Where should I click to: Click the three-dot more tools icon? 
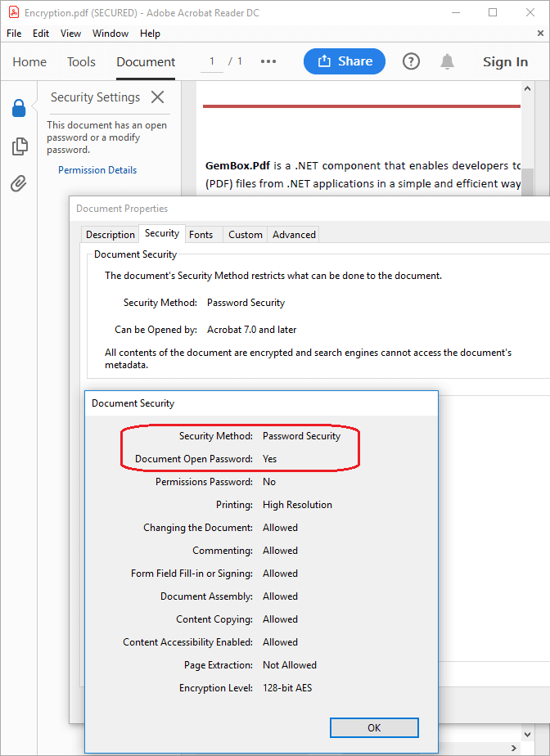(268, 61)
